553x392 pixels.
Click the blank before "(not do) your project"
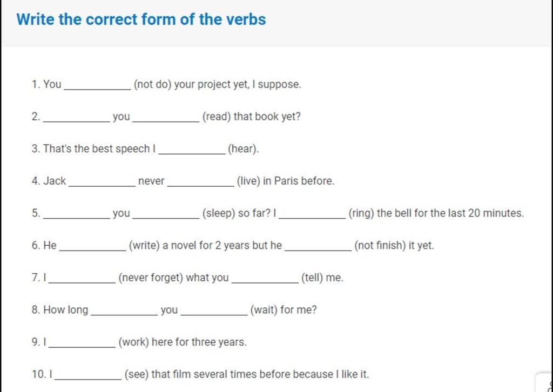97,85
